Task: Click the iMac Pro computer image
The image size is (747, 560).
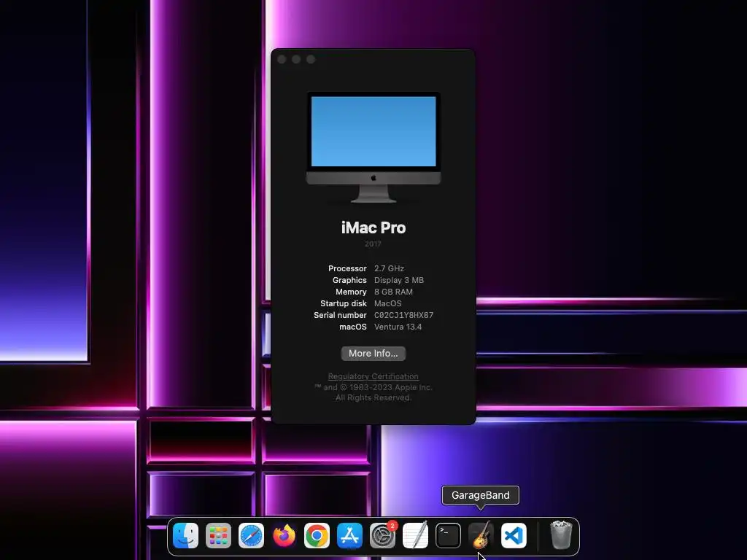Action: 373,147
